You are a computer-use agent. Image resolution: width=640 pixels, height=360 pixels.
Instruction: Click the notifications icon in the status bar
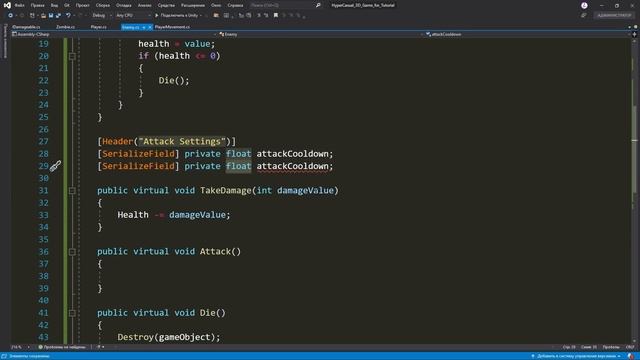point(631,356)
